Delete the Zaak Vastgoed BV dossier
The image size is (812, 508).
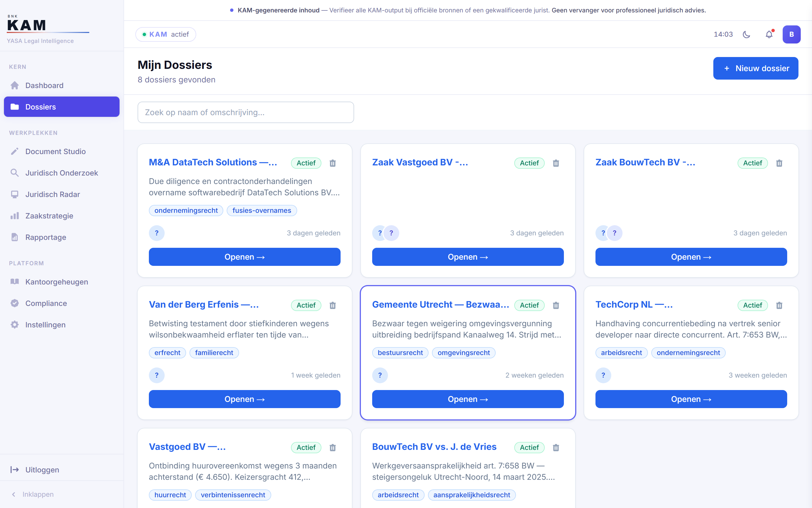(x=556, y=163)
